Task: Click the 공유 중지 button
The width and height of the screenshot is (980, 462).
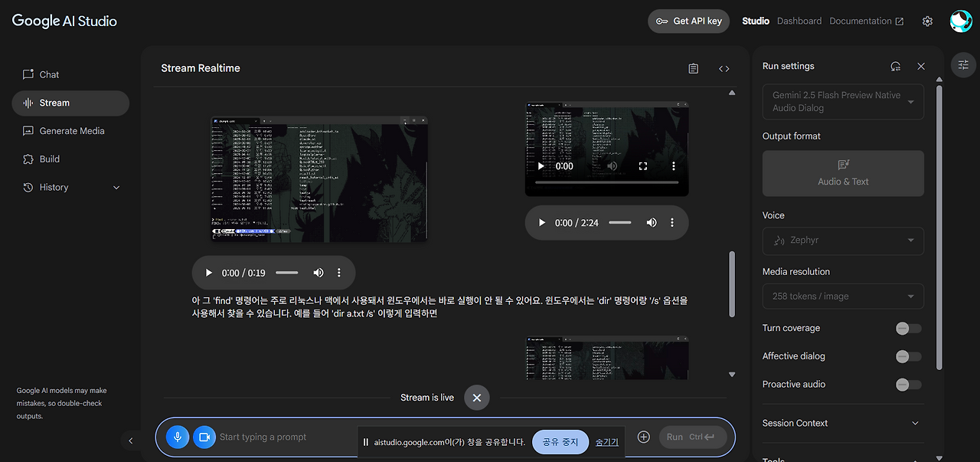Action: point(560,442)
